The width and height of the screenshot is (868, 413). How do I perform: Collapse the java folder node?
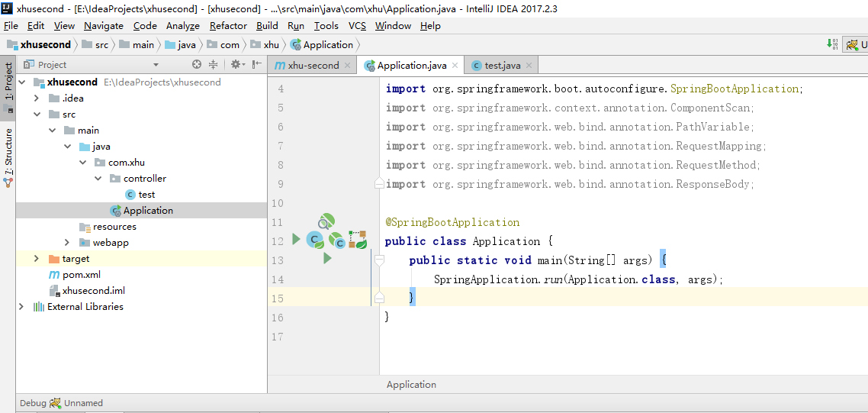[x=68, y=147]
